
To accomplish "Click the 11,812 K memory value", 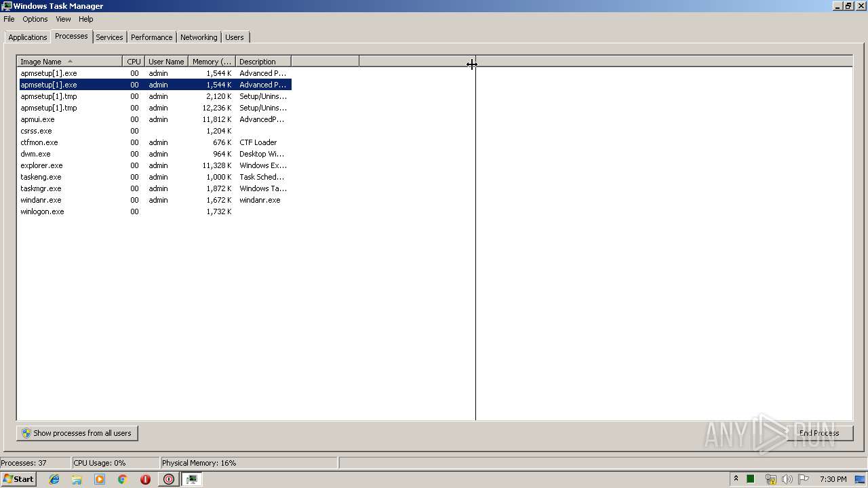I will click(217, 119).
